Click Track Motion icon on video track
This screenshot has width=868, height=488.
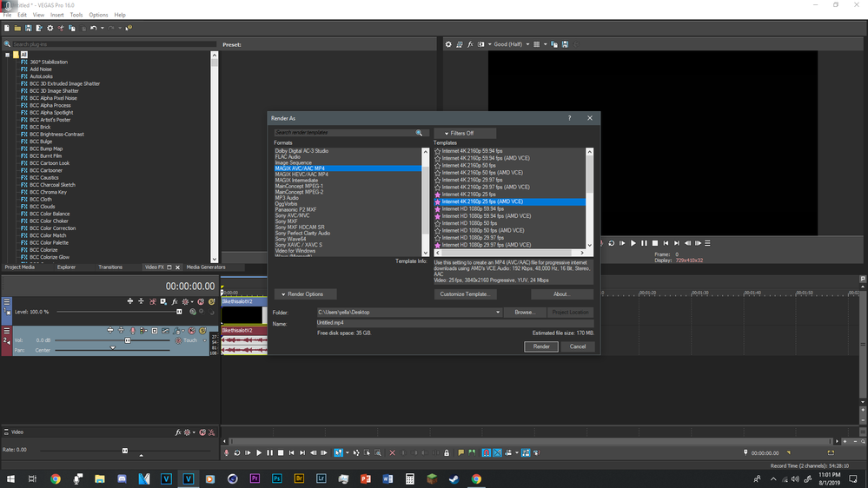tap(163, 301)
